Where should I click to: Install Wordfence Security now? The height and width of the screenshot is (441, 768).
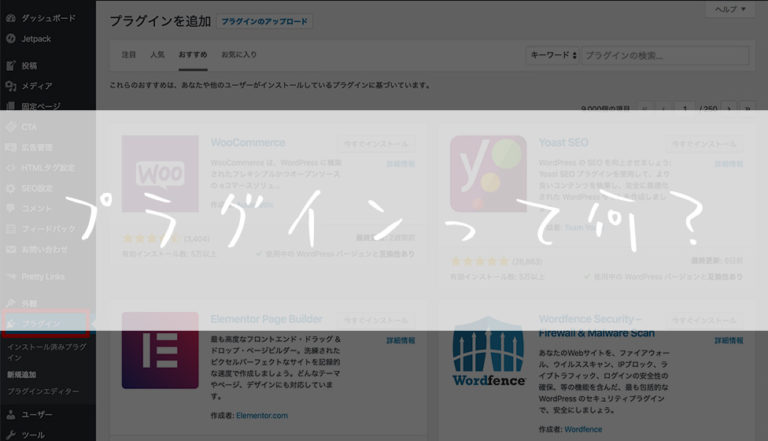(x=704, y=320)
